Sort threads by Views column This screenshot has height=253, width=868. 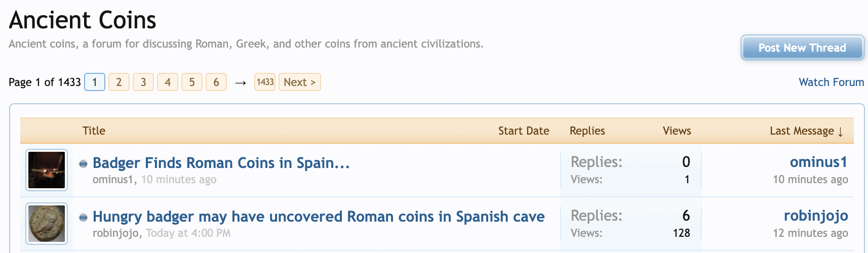[x=677, y=131]
